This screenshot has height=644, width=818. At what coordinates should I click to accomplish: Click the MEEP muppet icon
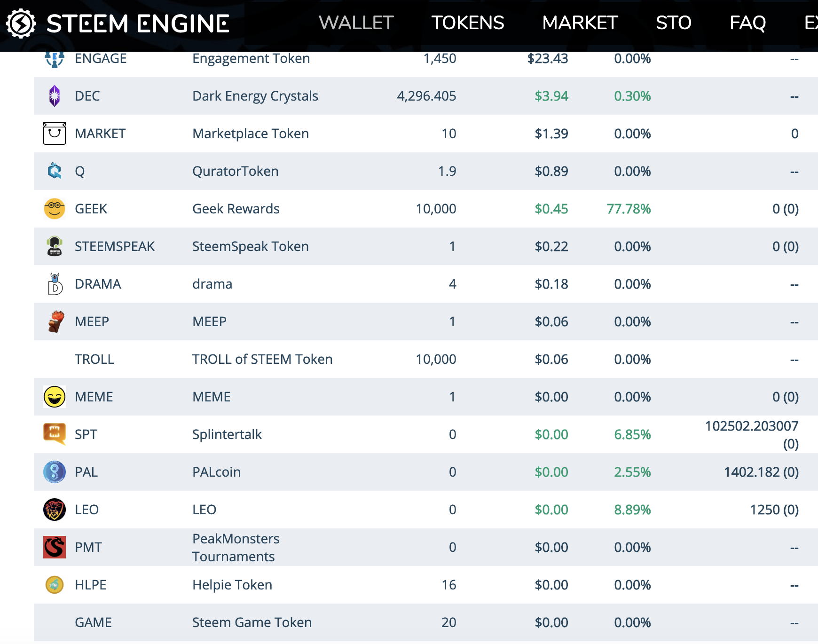56,322
